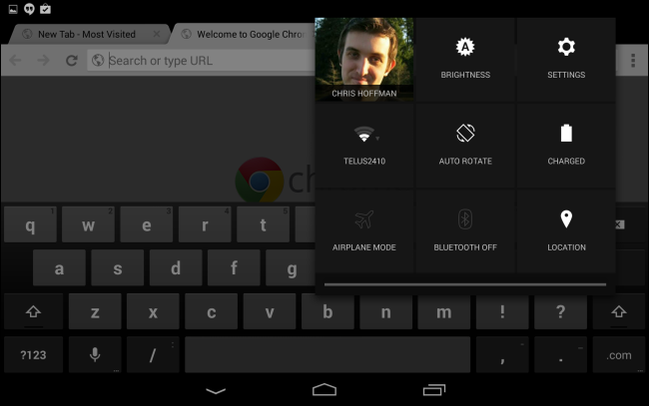Tap the Play Store update notification icon
Viewport: 649px width, 406px height.
[45, 9]
